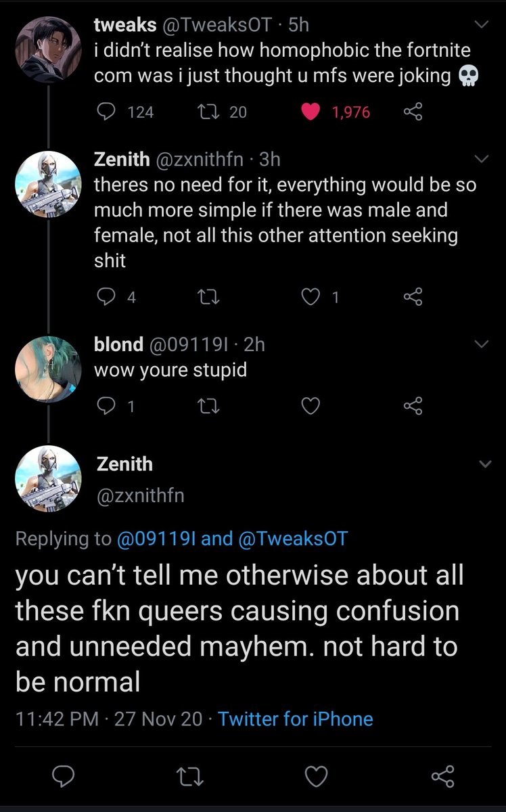Expand options chevron on blond's tweet
This screenshot has width=506, height=812.
482,344
